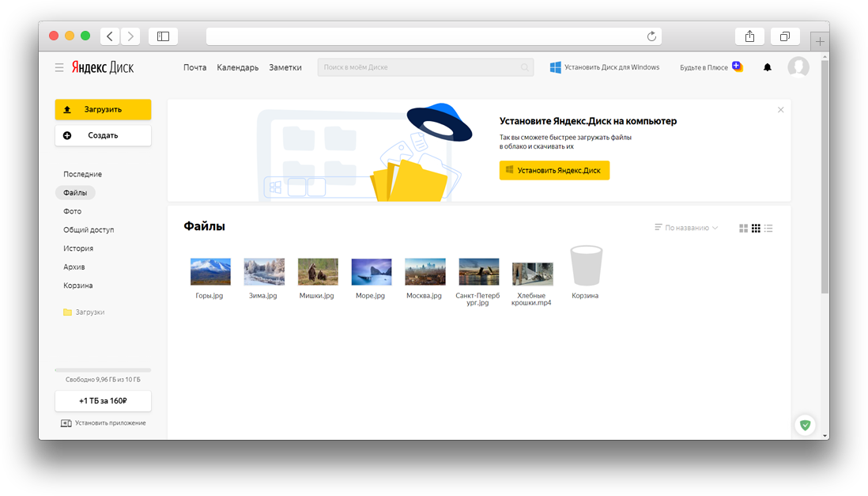
Task: Open the Календарь menu item
Action: 237,67
